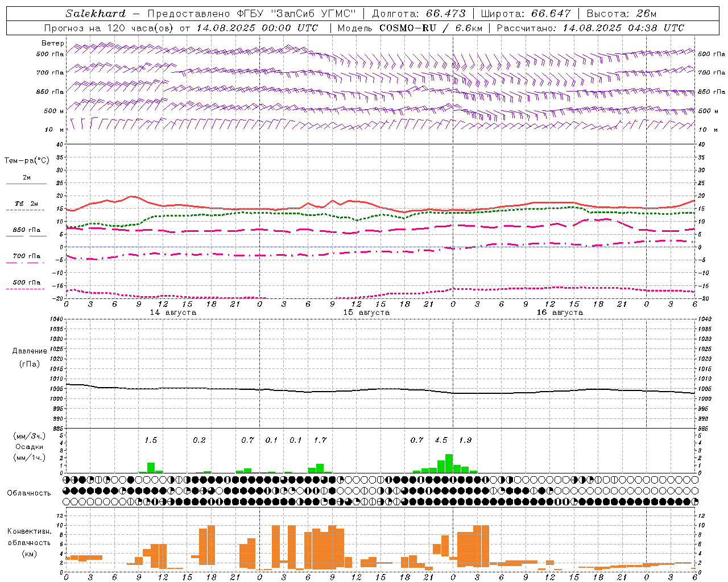The height and width of the screenshot is (582, 728).
Task: Click the "Высота: 26м" header field
Action: tap(621, 14)
